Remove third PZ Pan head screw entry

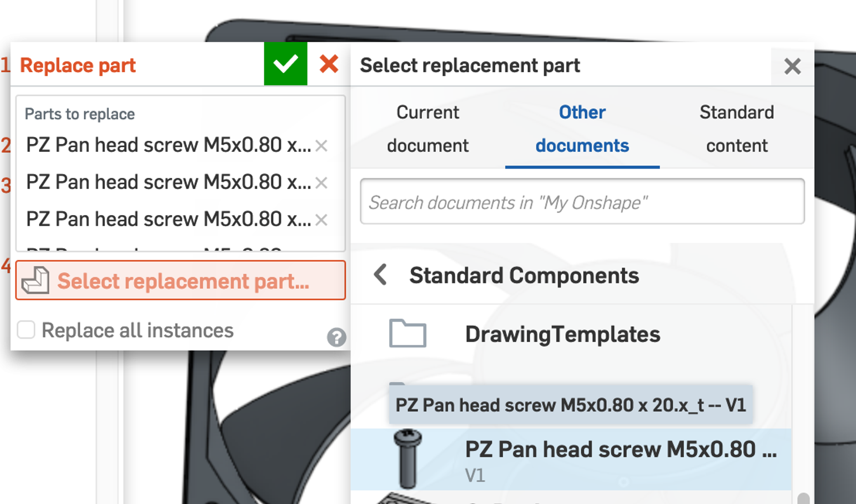[322, 220]
